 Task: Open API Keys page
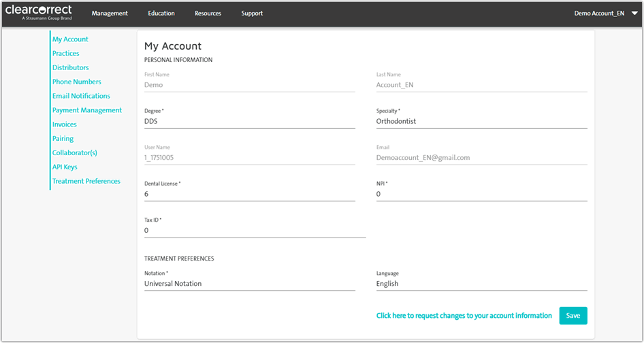(65, 167)
